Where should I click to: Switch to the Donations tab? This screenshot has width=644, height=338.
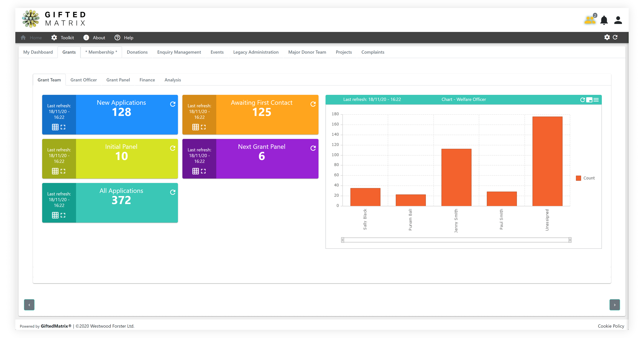point(137,52)
